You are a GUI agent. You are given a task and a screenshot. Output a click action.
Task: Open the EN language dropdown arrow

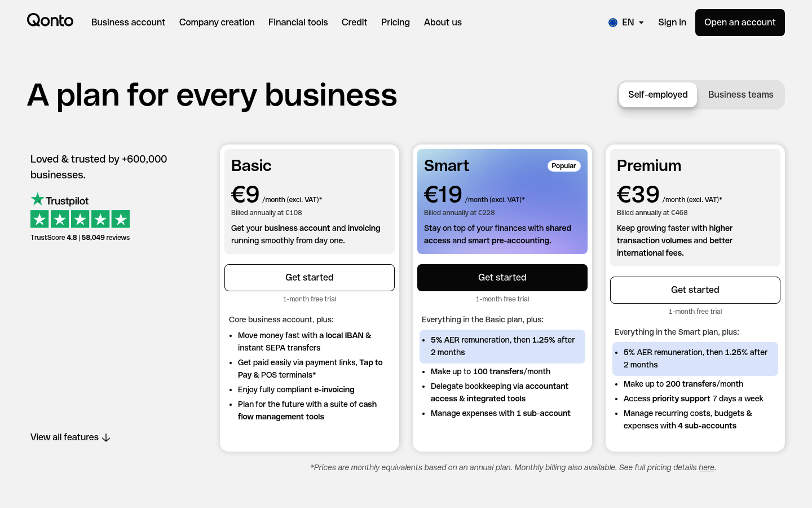coord(641,23)
